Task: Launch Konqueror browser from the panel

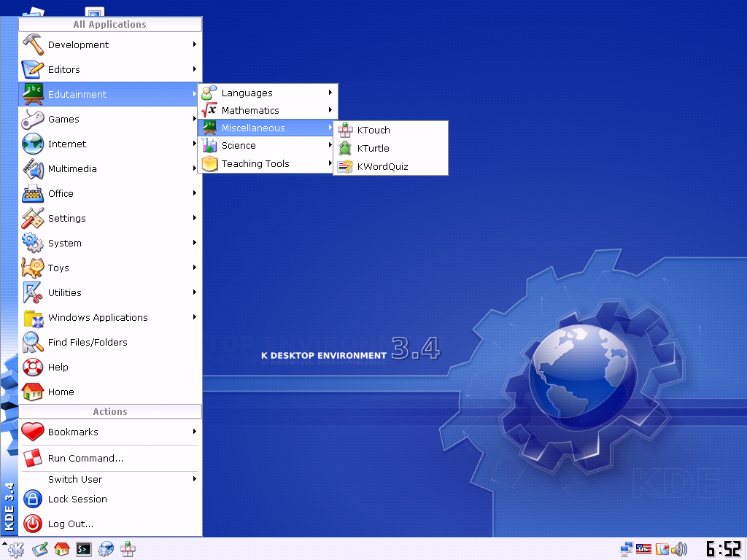Action: pyautogui.click(x=106, y=550)
